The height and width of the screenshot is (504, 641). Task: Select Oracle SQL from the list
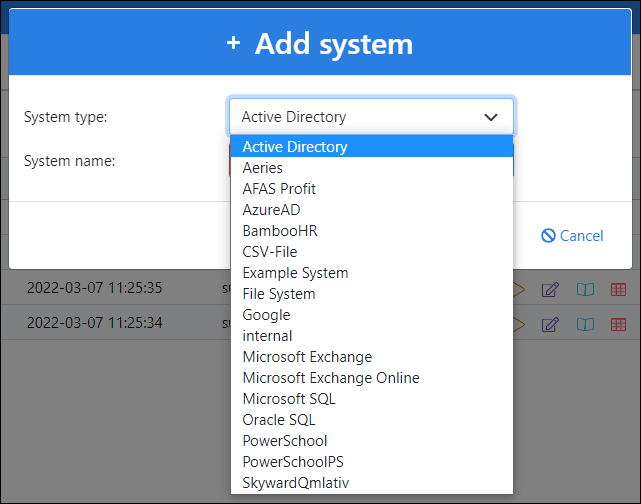click(x=278, y=420)
